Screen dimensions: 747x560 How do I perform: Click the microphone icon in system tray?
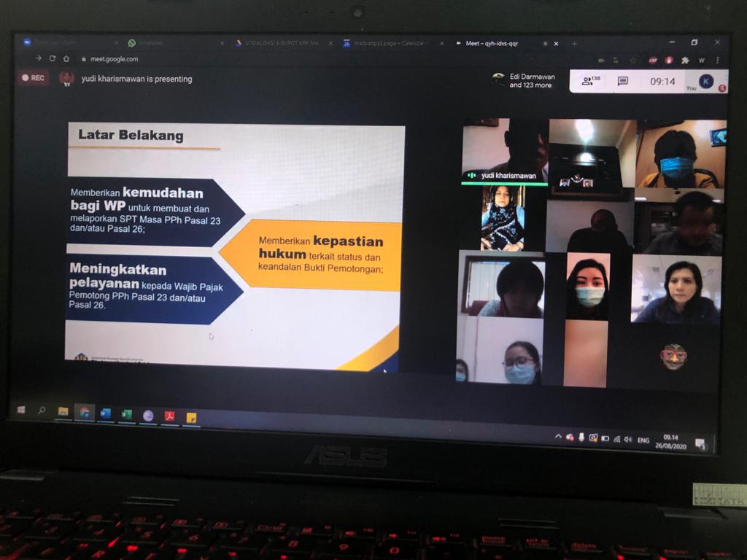pos(581,437)
